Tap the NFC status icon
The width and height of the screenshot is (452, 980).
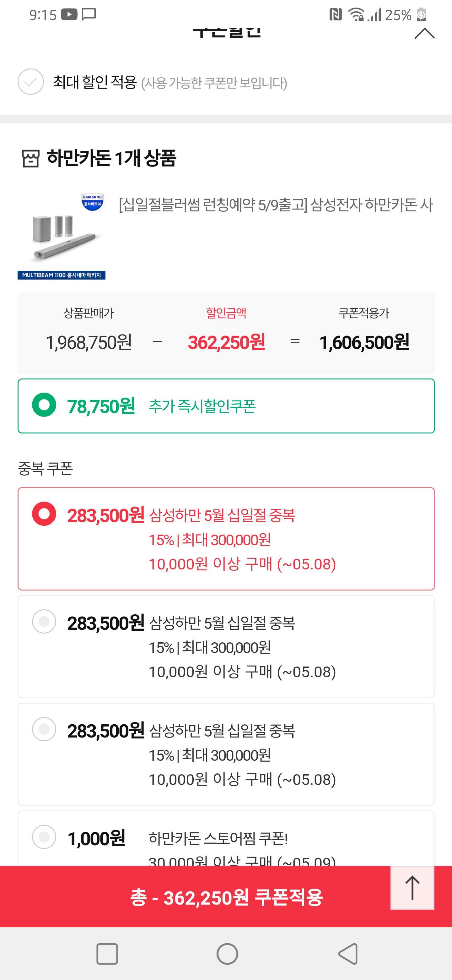point(335,15)
